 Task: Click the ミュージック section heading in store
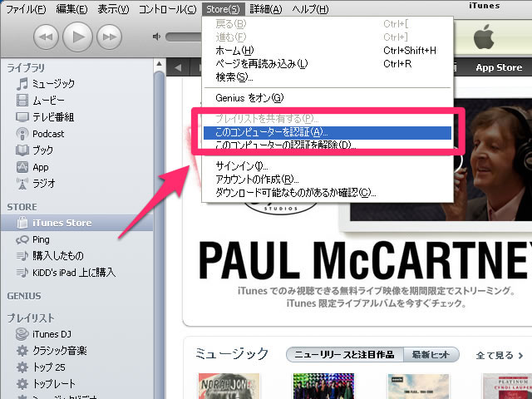pyautogui.click(x=232, y=354)
